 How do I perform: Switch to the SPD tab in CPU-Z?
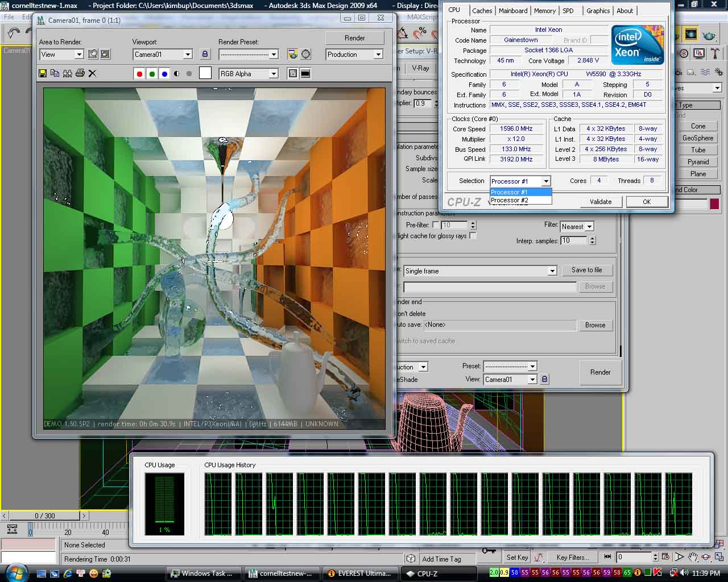[x=568, y=11]
